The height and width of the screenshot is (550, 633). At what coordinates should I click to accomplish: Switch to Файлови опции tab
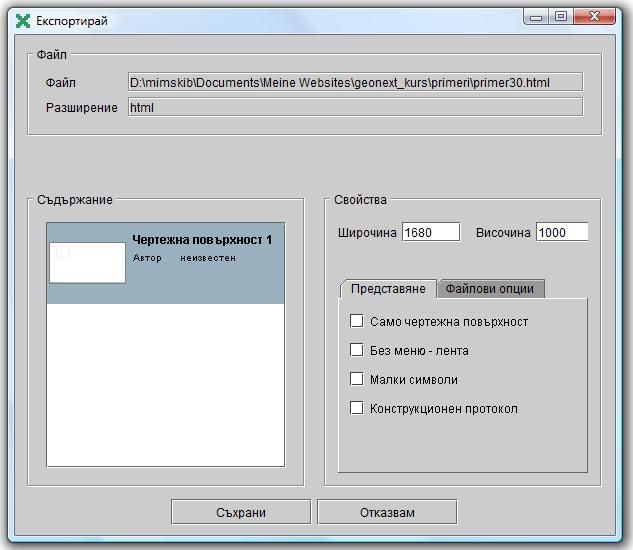point(490,289)
